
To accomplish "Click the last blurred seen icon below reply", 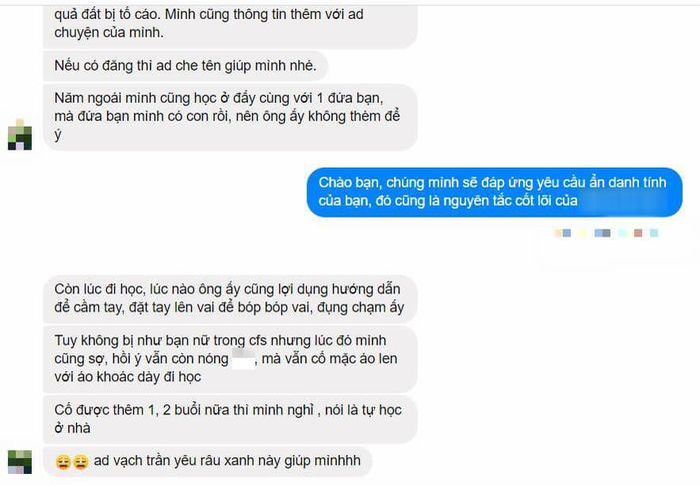I will pyautogui.click(x=654, y=233).
